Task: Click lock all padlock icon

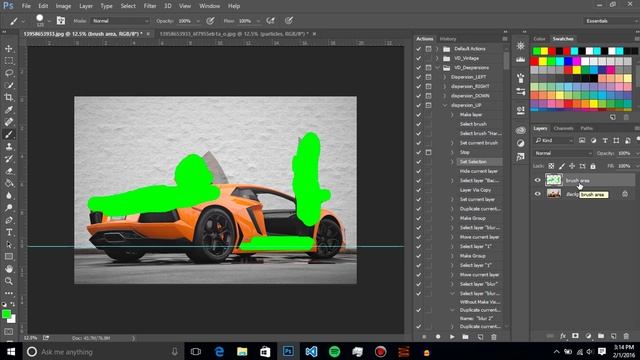Action: tap(593, 166)
